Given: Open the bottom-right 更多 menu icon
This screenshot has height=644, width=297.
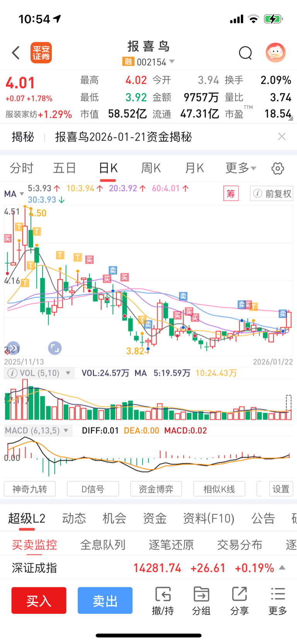Looking at the screenshot, I should tap(278, 601).
